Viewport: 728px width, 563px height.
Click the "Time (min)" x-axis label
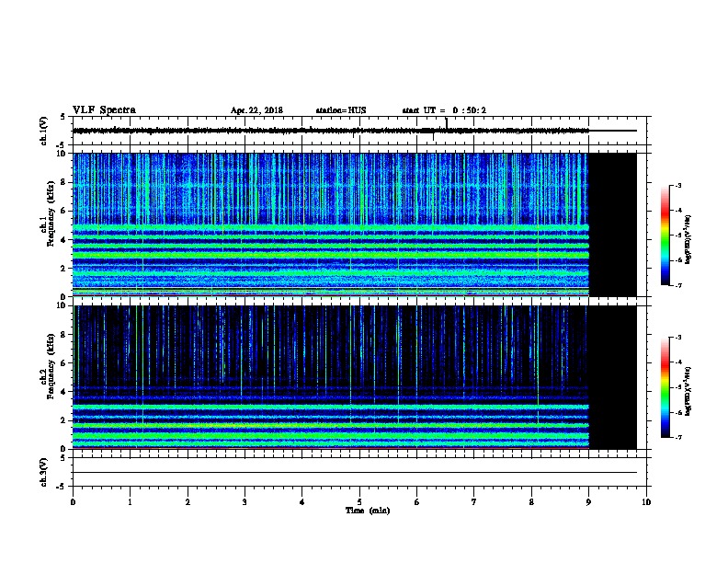pyautogui.click(x=368, y=511)
